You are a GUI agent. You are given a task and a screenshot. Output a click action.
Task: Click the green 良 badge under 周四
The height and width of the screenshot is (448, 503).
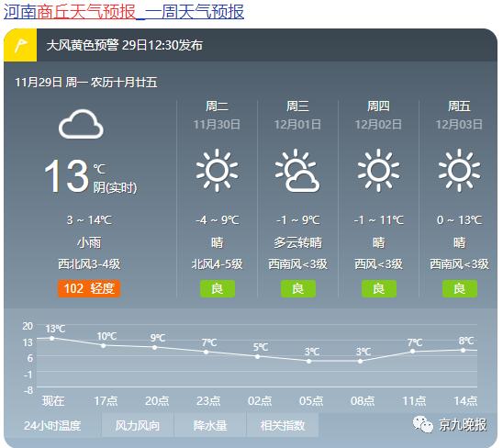pos(379,288)
